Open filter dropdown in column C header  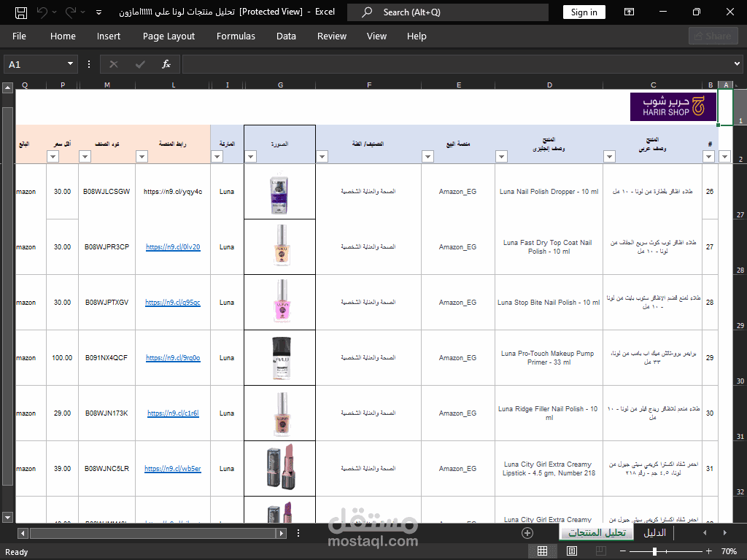point(609,156)
